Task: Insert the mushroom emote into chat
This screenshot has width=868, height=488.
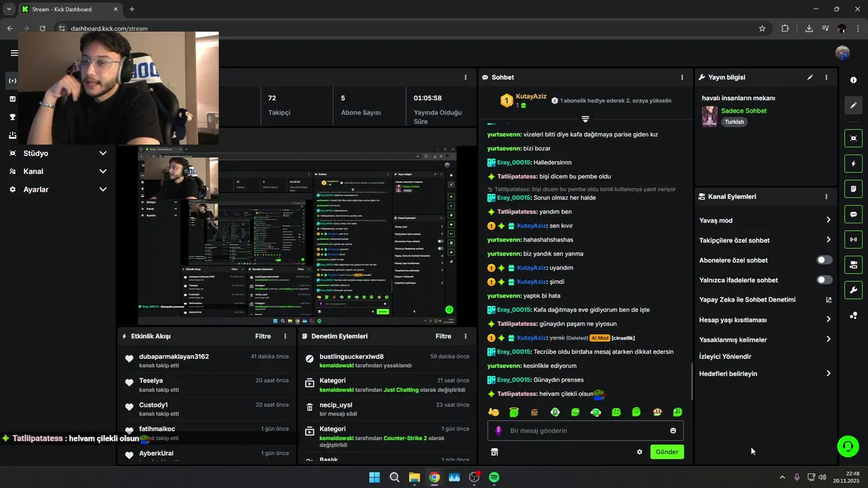Action: (x=656, y=411)
